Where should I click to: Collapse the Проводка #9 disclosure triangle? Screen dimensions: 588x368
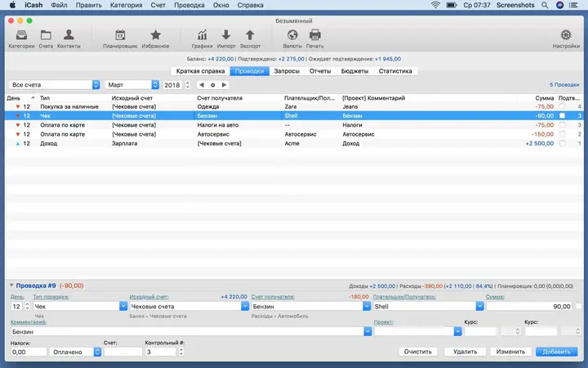pyautogui.click(x=11, y=285)
